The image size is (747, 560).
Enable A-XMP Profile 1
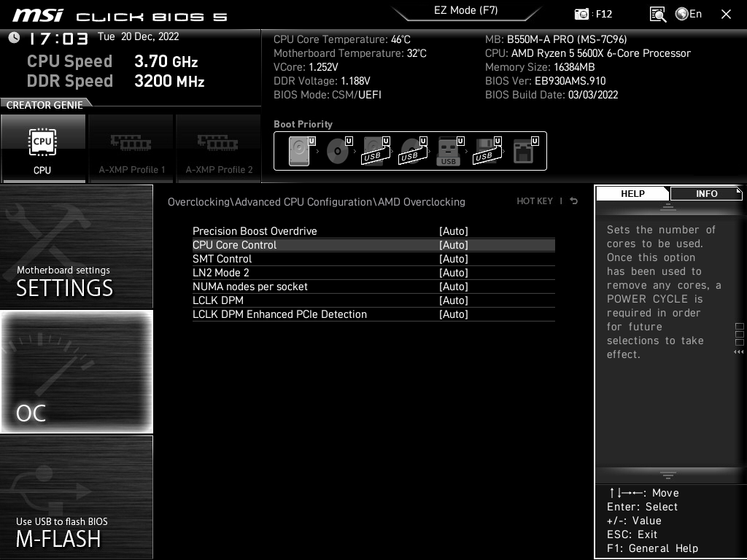tap(131, 149)
